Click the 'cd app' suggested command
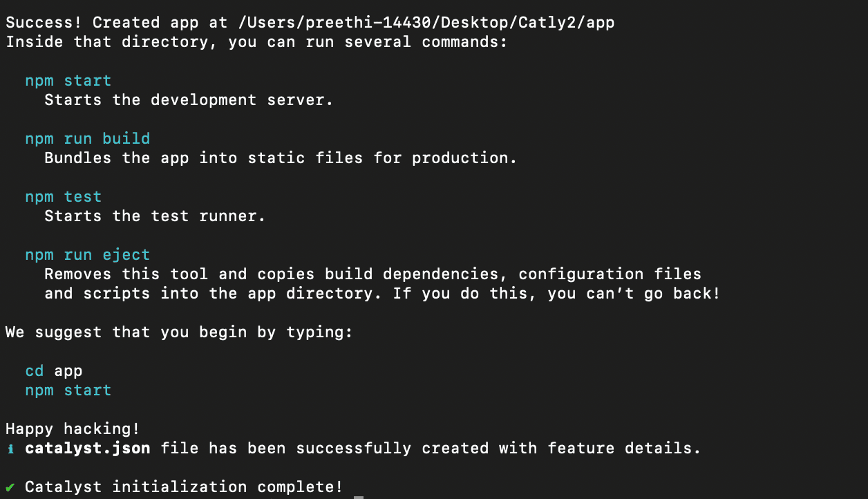The image size is (868, 499). (53, 371)
